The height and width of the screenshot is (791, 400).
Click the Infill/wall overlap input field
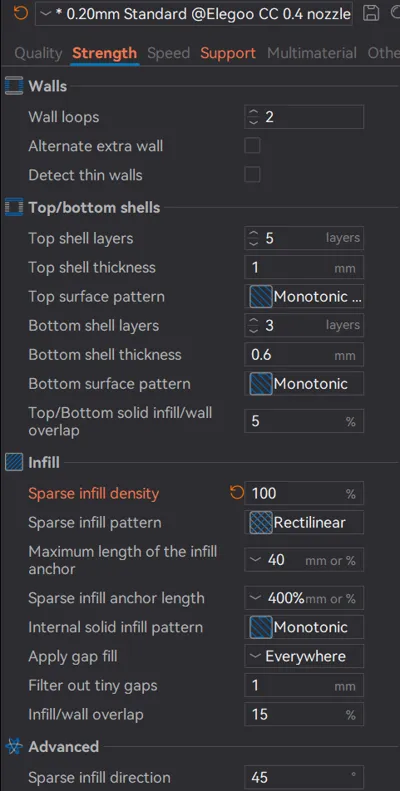coord(304,715)
